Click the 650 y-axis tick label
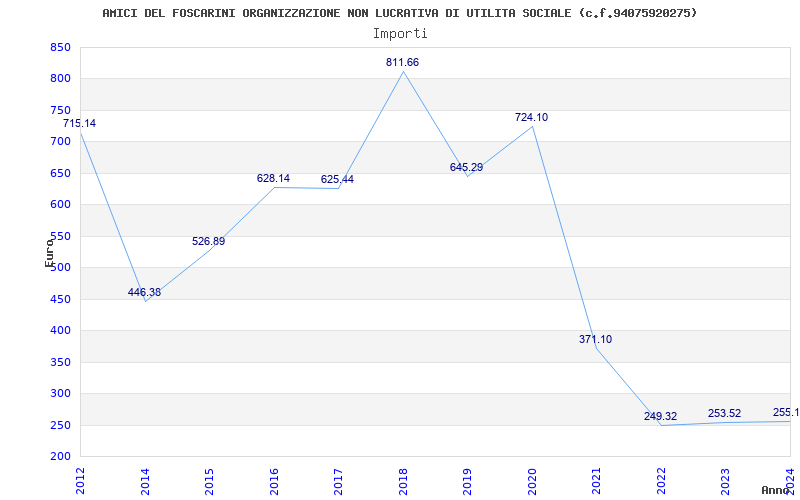 pyautogui.click(x=60, y=173)
